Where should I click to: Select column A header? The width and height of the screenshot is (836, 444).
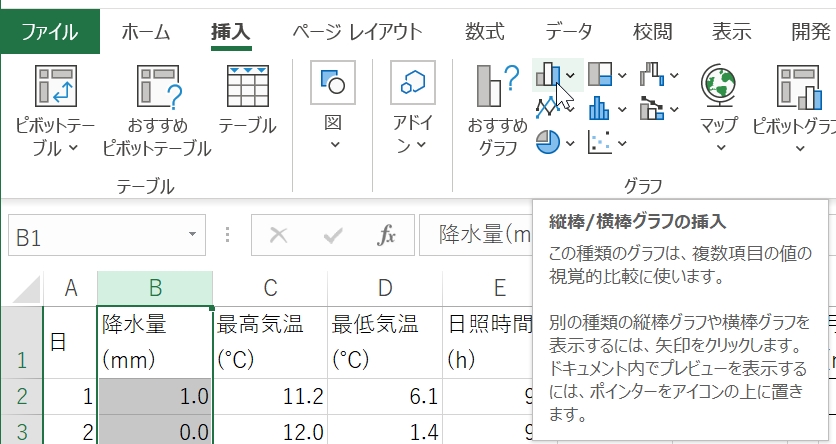tap(70, 288)
